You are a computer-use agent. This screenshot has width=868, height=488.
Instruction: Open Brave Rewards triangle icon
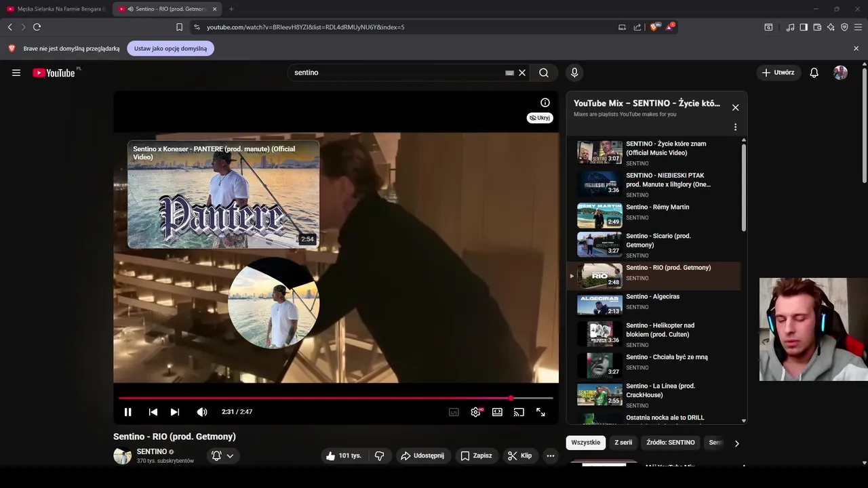pos(670,27)
